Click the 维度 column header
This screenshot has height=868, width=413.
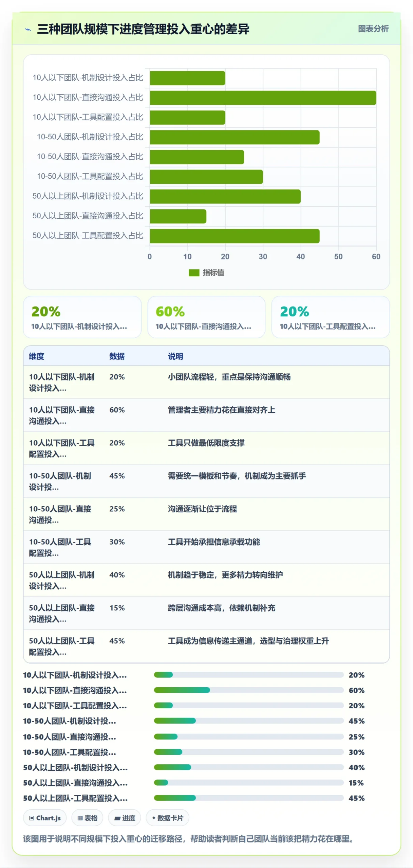point(37,356)
